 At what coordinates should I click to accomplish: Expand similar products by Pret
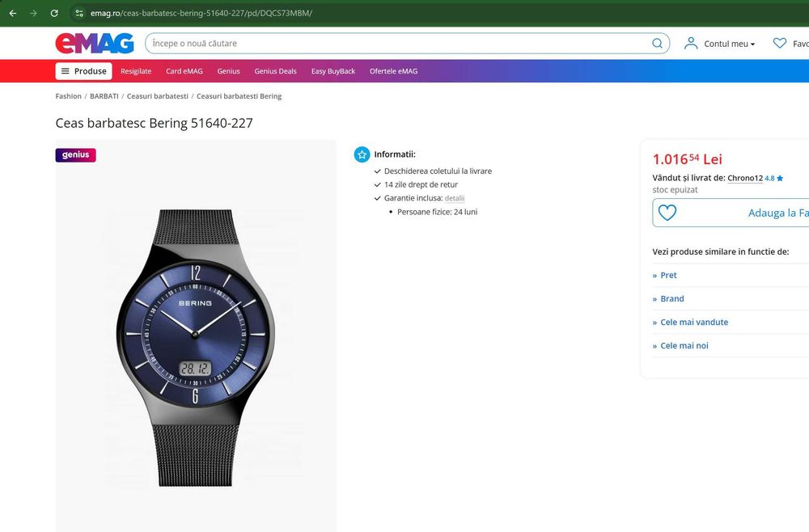tap(668, 275)
